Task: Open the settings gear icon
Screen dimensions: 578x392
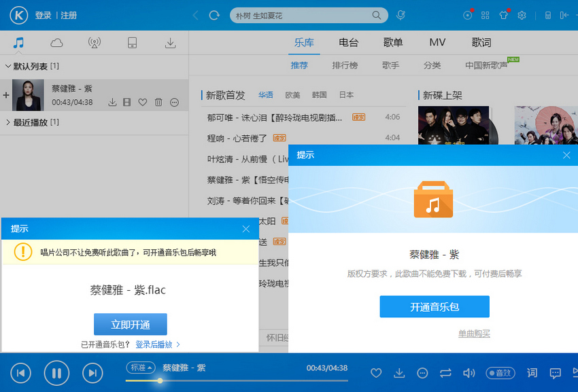Action: tap(522, 15)
